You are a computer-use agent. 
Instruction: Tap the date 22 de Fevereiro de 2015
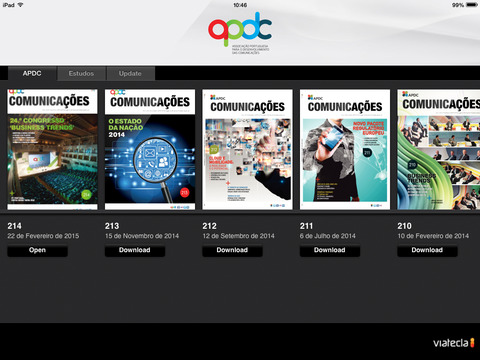point(43,236)
